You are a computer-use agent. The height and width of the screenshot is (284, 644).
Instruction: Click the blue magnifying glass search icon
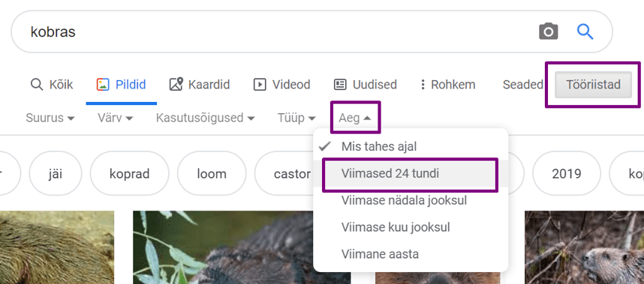[585, 31]
